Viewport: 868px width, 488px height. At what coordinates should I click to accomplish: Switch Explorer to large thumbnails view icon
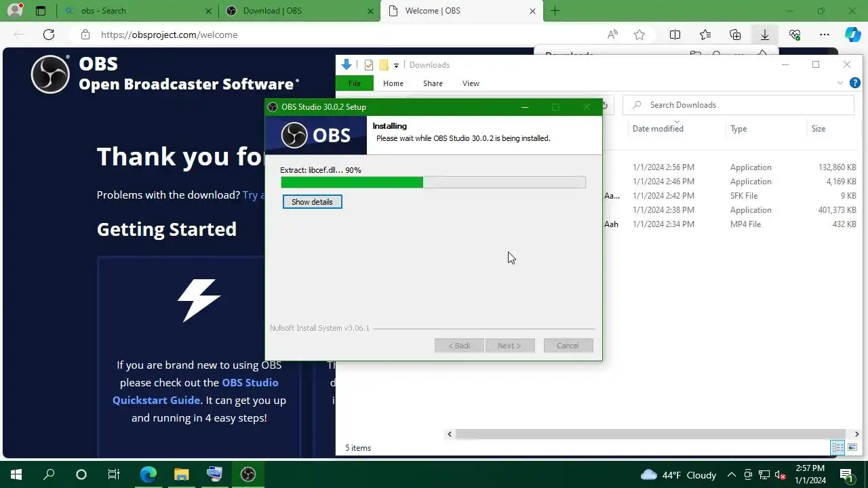tap(852, 447)
